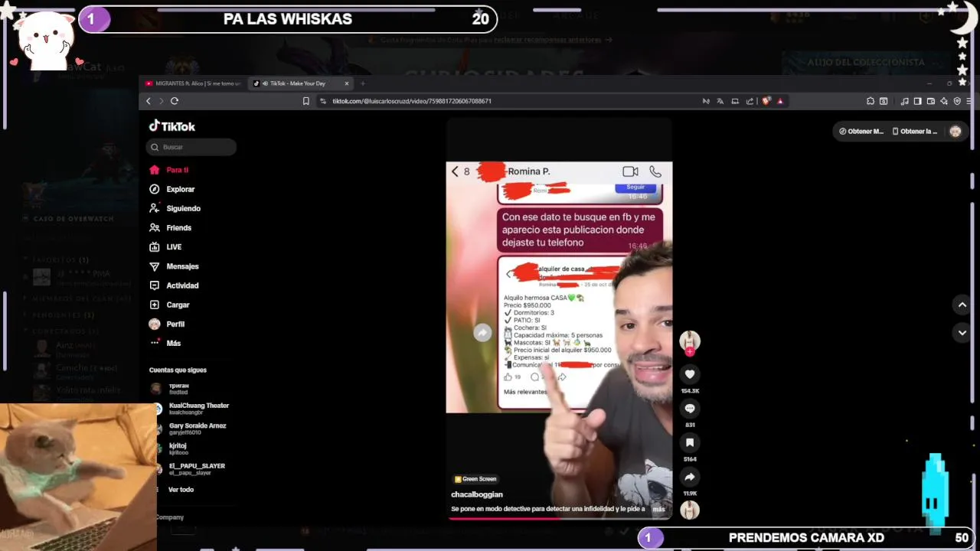The height and width of the screenshot is (551, 980).
Task: Seek using the video progress bar
Action: coord(559,519)
